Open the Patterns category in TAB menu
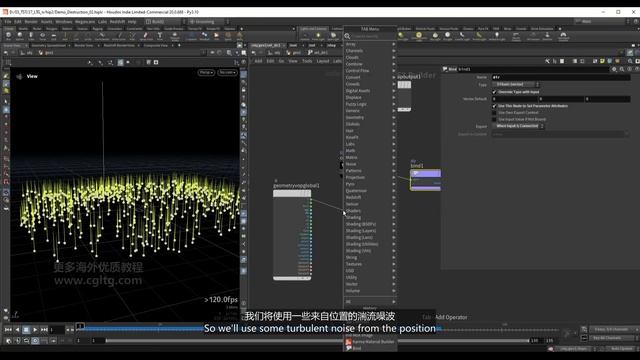Viewport: 640px width, 360px height. click(371, 171)
